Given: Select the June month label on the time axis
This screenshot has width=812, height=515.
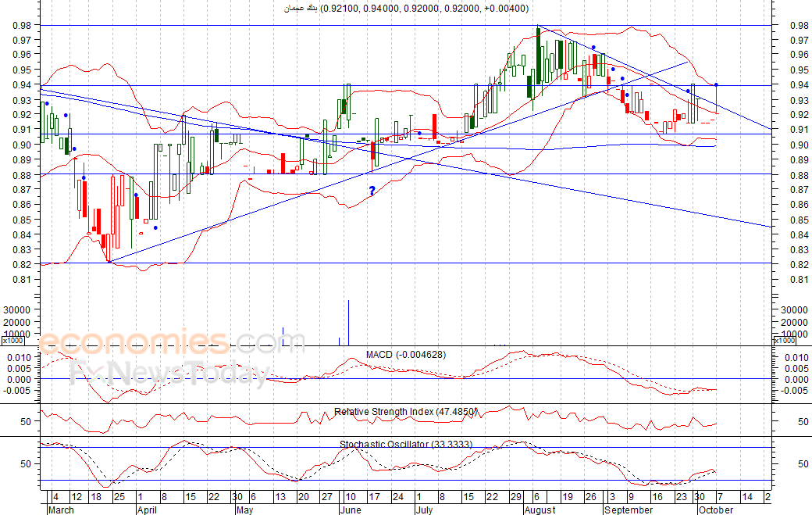Looking at the screenshot, I should click(x=351, y=510).
